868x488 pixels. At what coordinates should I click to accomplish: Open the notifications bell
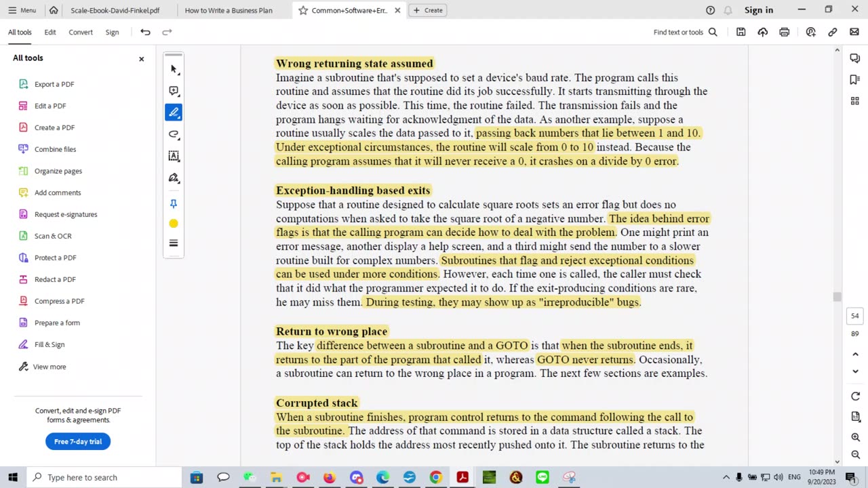(x=728, y=10)
